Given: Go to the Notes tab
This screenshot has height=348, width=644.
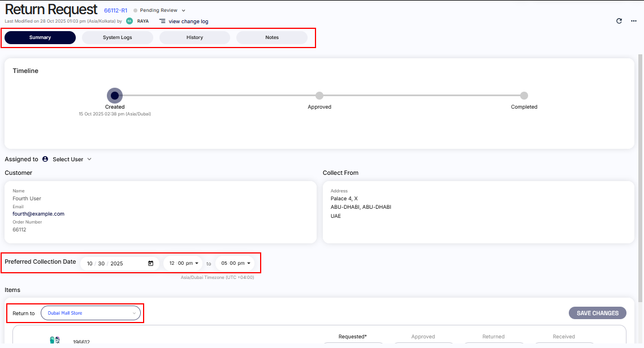Looking at the screenshot, I should point(272,37).
